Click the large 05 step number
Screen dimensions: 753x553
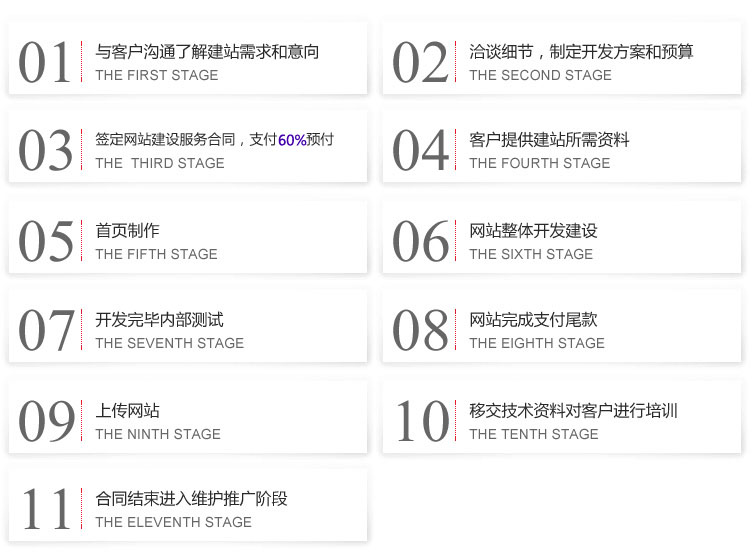[45, 241]
